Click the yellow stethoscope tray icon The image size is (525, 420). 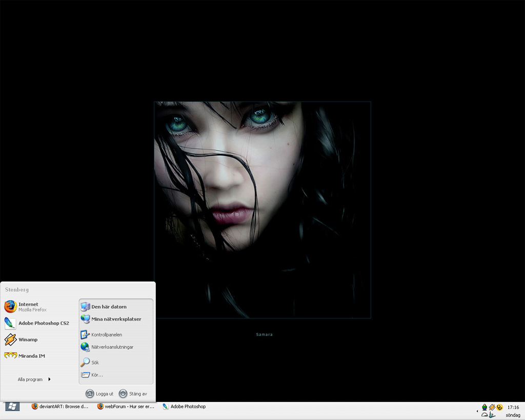click(x=499, y=407)
